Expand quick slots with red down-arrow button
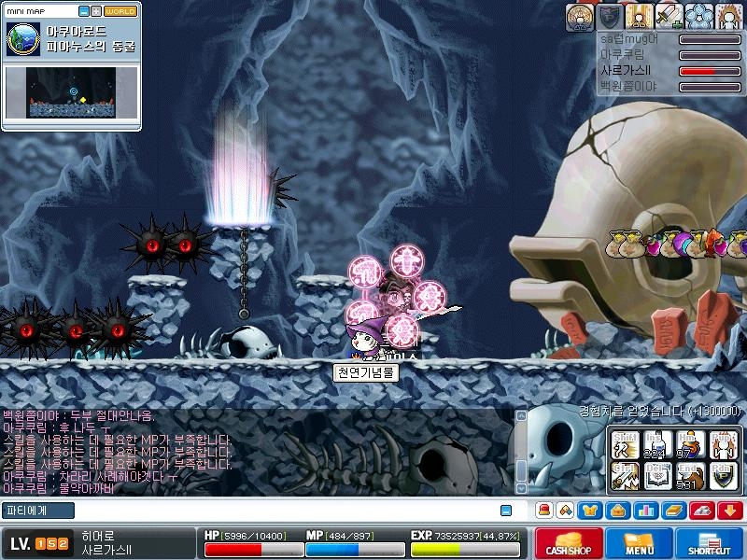This screenshot has width=747, height=560. point(730,511)
